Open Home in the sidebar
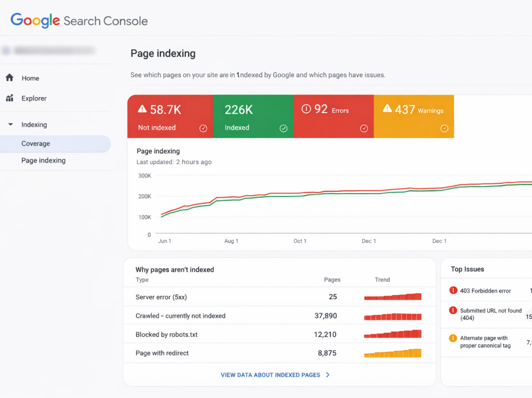This screenshot has height=398, width=532. tap(30, 78)
